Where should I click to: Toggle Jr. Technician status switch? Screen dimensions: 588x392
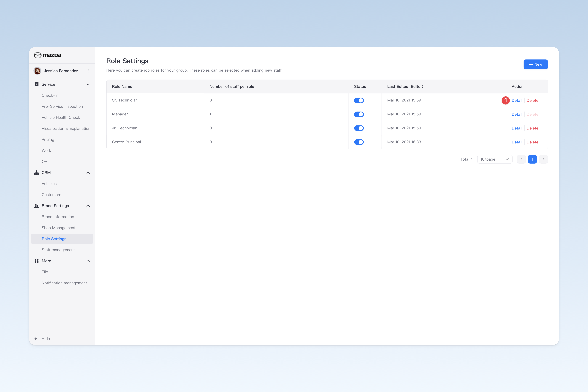(359, 128)
